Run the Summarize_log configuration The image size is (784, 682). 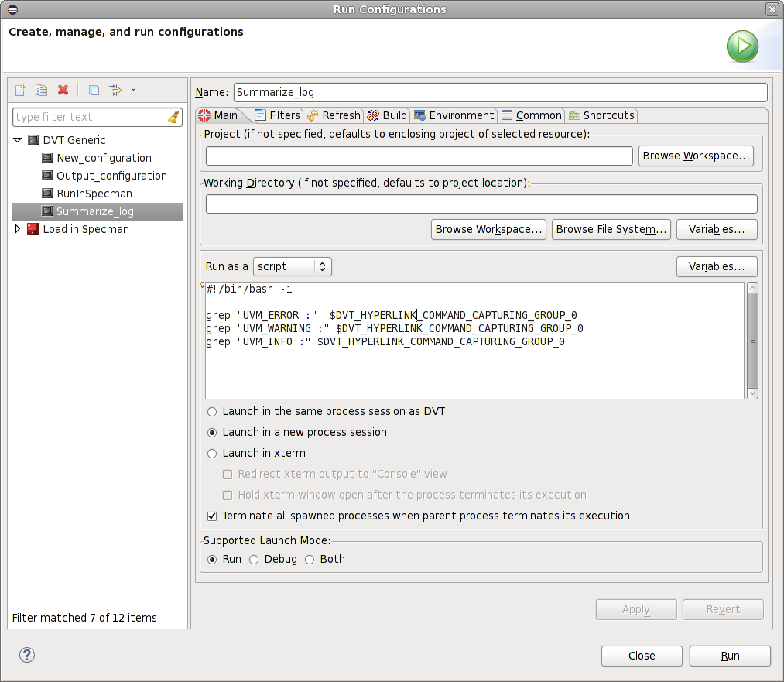click(728, 656)
